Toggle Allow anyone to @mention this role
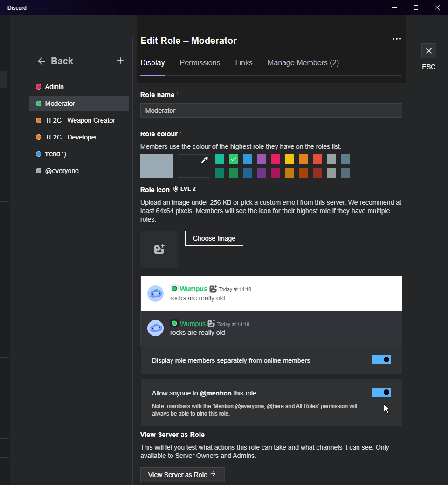 pos(381,392)
